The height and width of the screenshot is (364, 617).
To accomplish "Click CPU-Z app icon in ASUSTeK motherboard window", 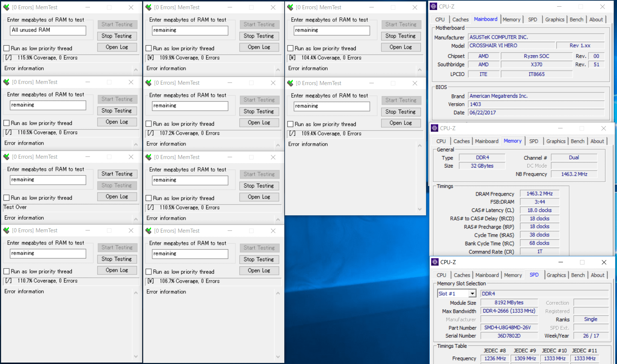I will (433, 7).
